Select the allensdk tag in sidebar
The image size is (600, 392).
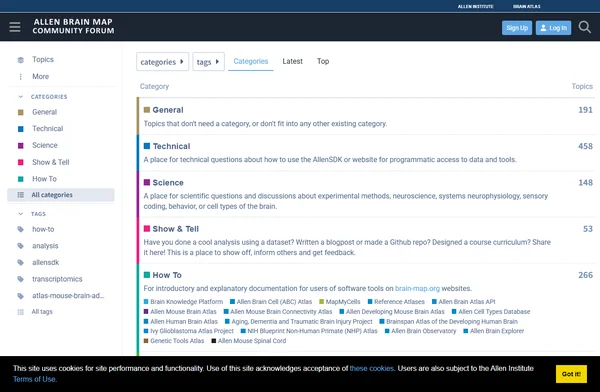click(46, 263)
